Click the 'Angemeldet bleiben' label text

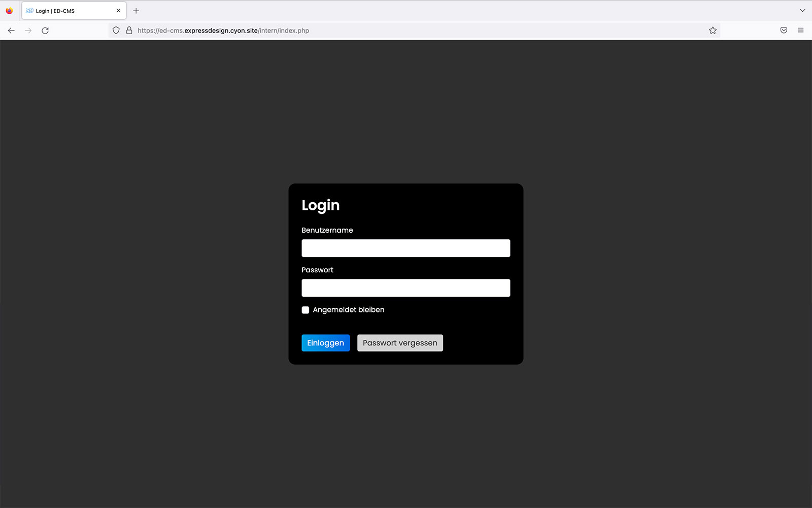tap(348, 310)
